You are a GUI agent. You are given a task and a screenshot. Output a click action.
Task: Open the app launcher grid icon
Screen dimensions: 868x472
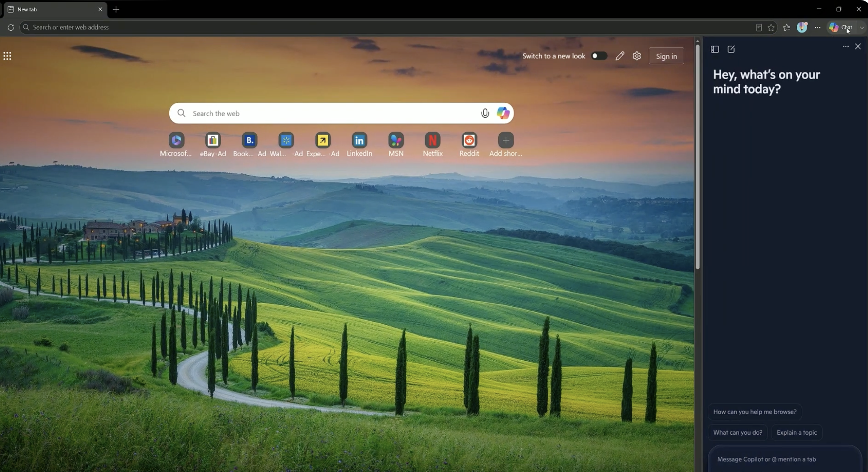click(7, 56)
